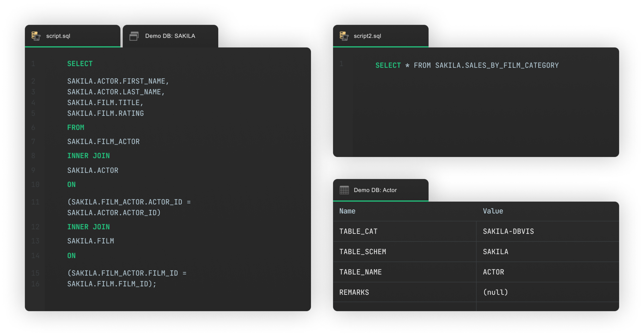
Task: Open the Demo DB: Actor tab
Action: 380,190
